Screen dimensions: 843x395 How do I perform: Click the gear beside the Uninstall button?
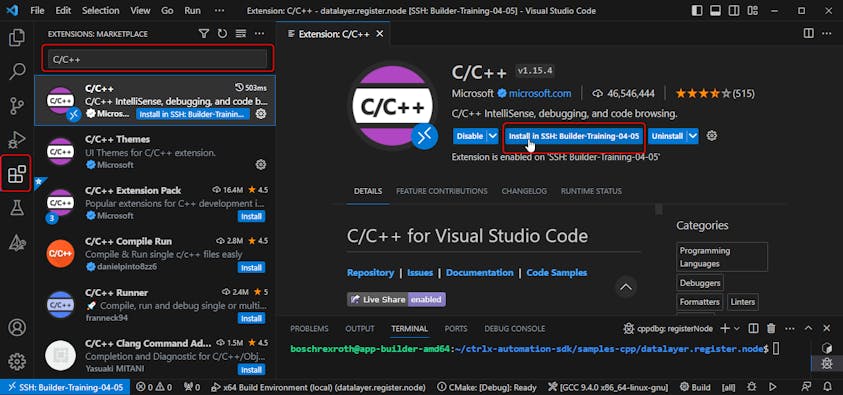712,136
